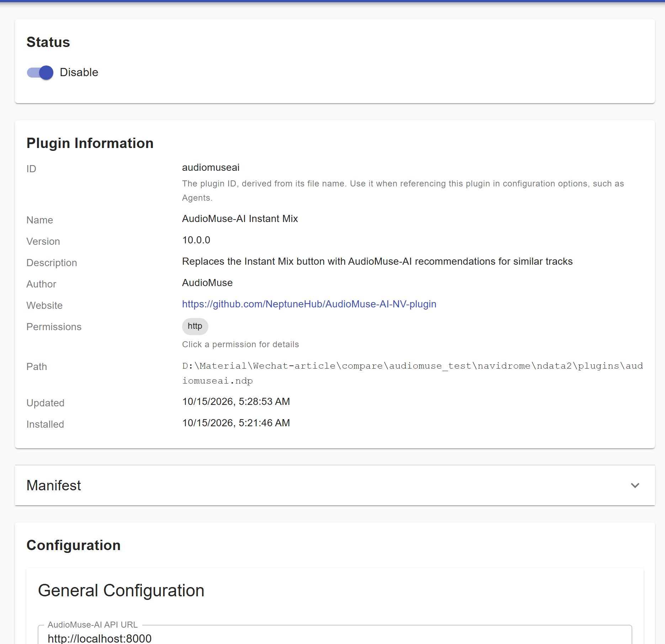Screen dimensions: 665x644
Task: Click the version value 10.0.0
Action: coord(196,240)
